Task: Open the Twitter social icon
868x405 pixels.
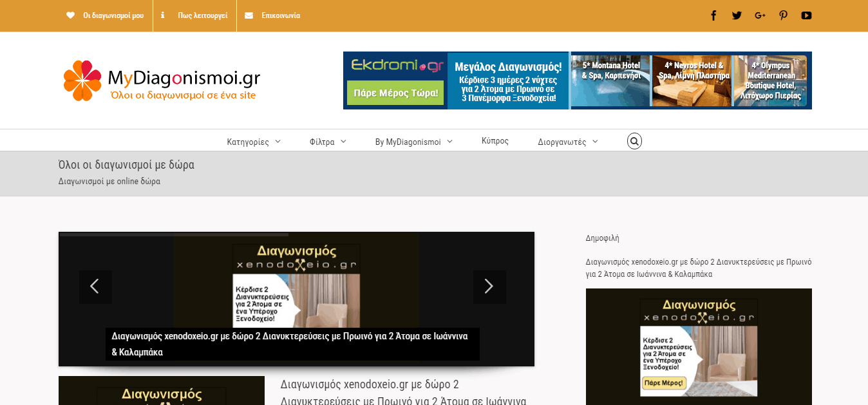Action: pos(737,15)
